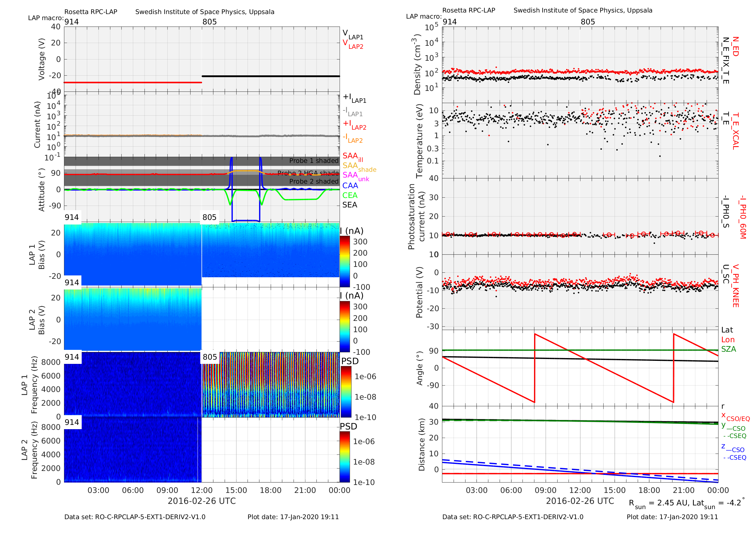
Task: Click the 'Probe 1 shaded' band label
Action: 314,161
